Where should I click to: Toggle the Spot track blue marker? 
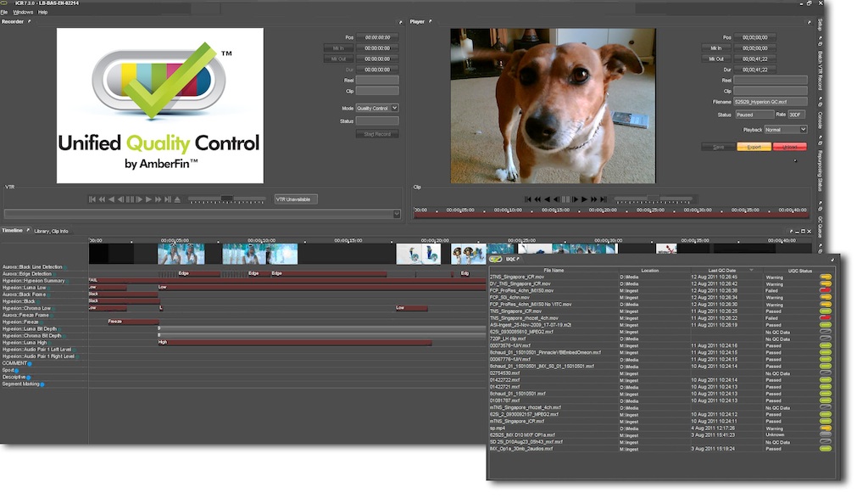coord(17,371)
